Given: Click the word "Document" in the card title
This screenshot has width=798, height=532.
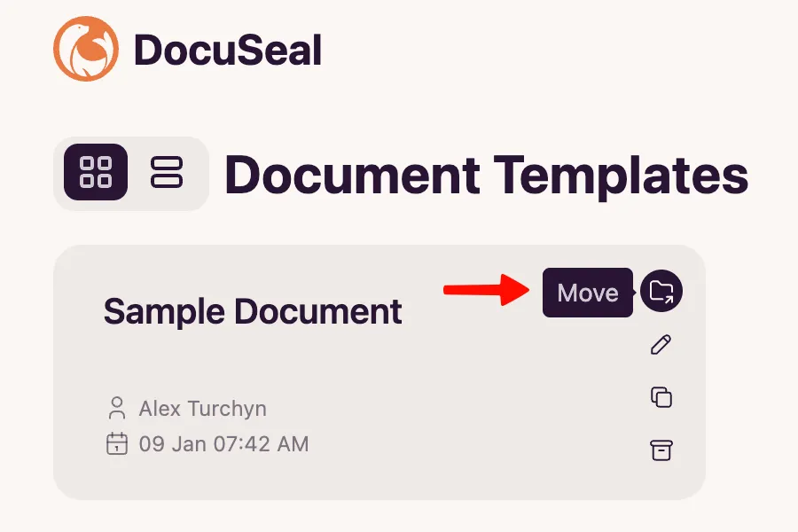Looking at the screenshot, I should tap(317, 311).
